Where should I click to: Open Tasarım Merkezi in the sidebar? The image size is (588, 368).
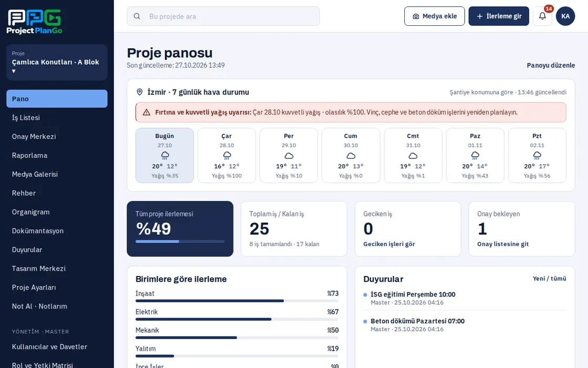57,269
